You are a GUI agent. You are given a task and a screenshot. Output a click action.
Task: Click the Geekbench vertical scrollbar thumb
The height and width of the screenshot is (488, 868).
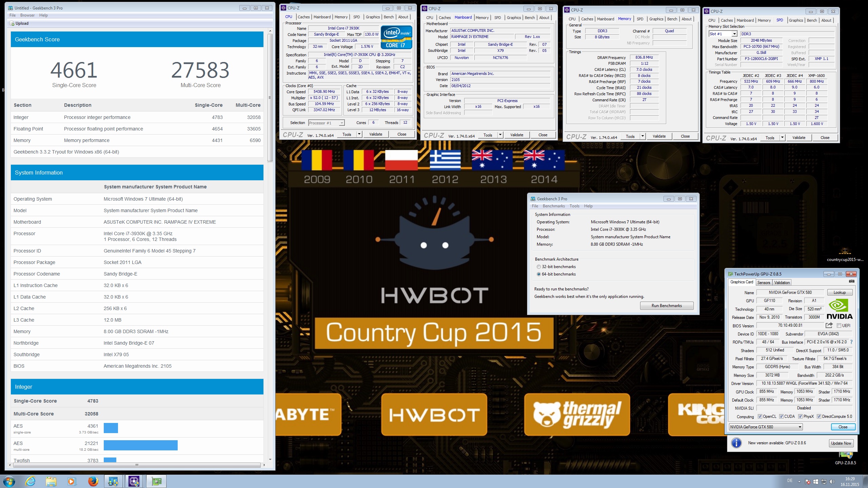point(270,98)
